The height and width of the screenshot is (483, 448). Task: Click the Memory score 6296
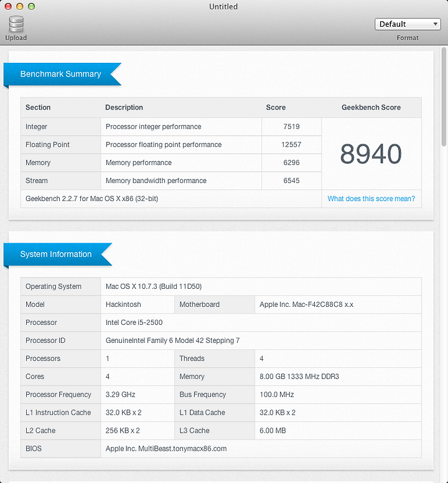coord(291,162)
